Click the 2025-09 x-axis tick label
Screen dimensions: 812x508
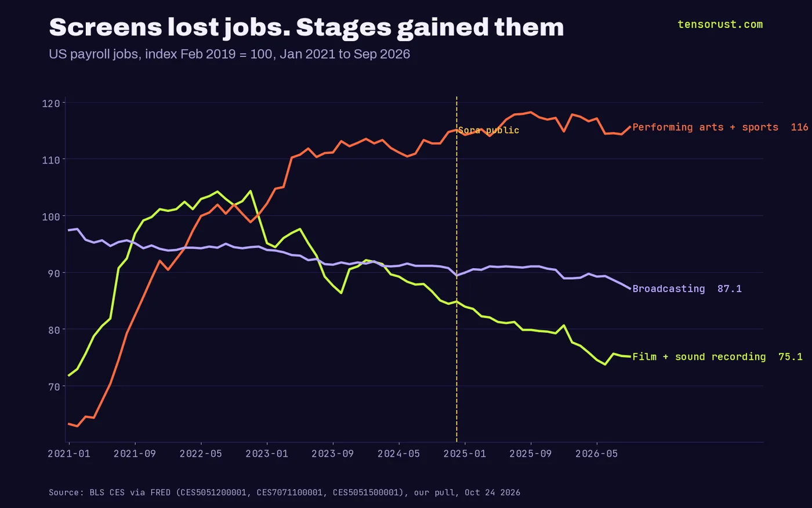[x=531, y=454]
